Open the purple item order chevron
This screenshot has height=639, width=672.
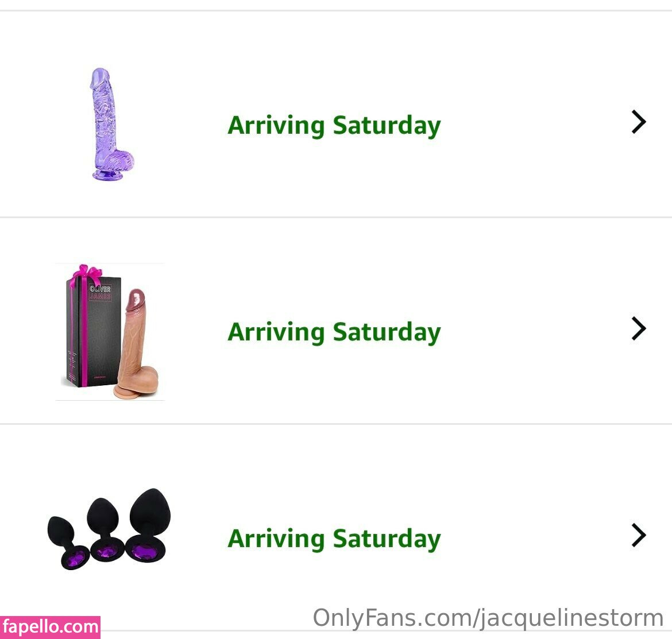pos(639,122)
